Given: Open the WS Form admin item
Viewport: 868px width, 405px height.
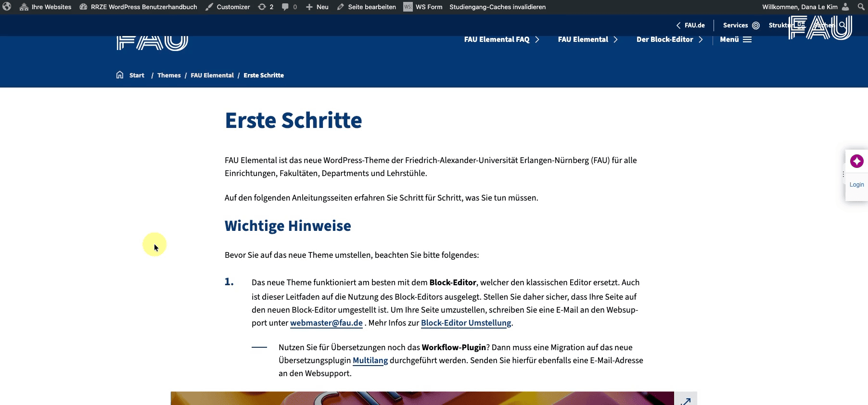Looking at the screenshot, I should pos(423,7).
